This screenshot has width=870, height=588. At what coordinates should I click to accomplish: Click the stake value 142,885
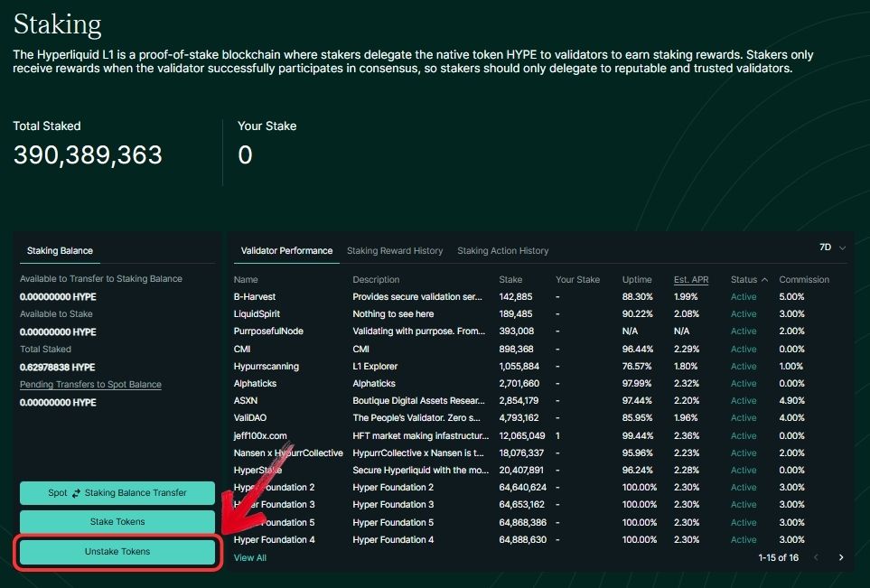point(516,297)
